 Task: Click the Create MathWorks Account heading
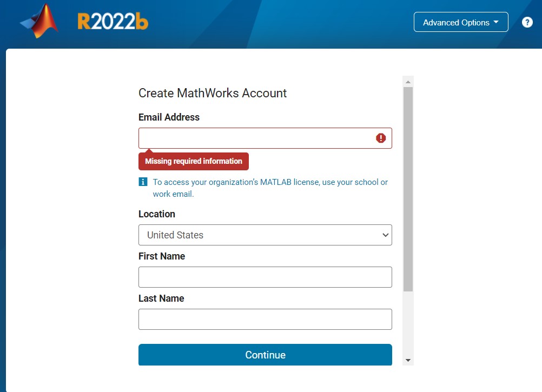213,93
